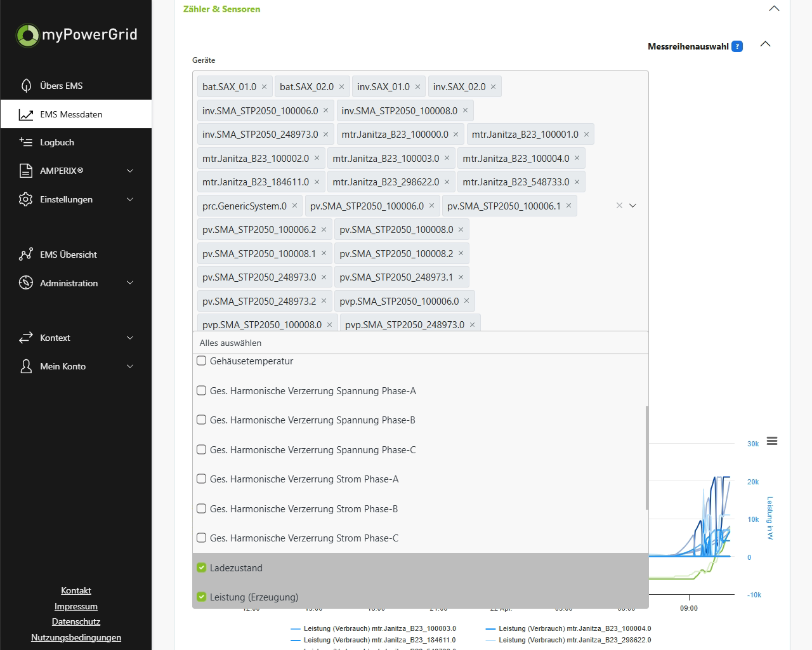Viewport: 812px width, 650px height.
Task: Check Ges. Harmonische Verzerrung Spannung Phase-B
Action: tap(202, 420)
